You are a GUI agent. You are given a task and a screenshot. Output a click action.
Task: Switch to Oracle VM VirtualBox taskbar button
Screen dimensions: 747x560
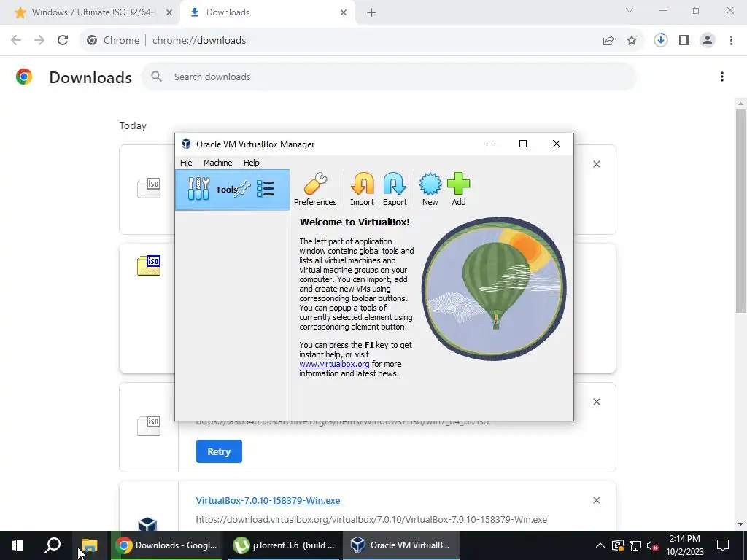click(x=400, y=545)
